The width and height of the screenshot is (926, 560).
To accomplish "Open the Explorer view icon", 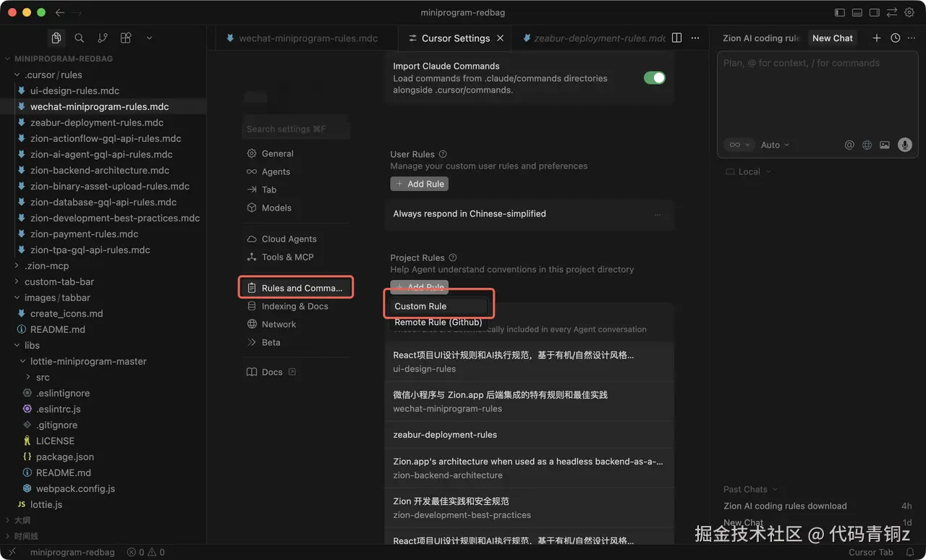I will coord(56,38).
